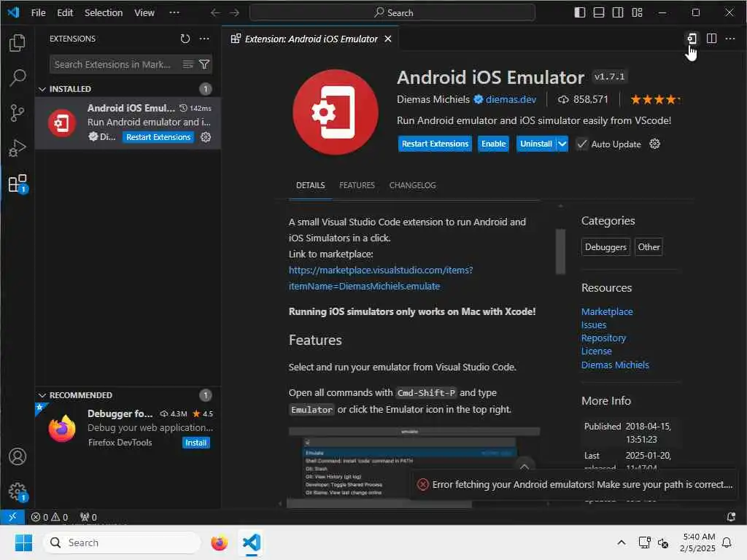Show errors and warnings in status bar
This screenshot has height=560, width=747.
click(x=50, y=517)
